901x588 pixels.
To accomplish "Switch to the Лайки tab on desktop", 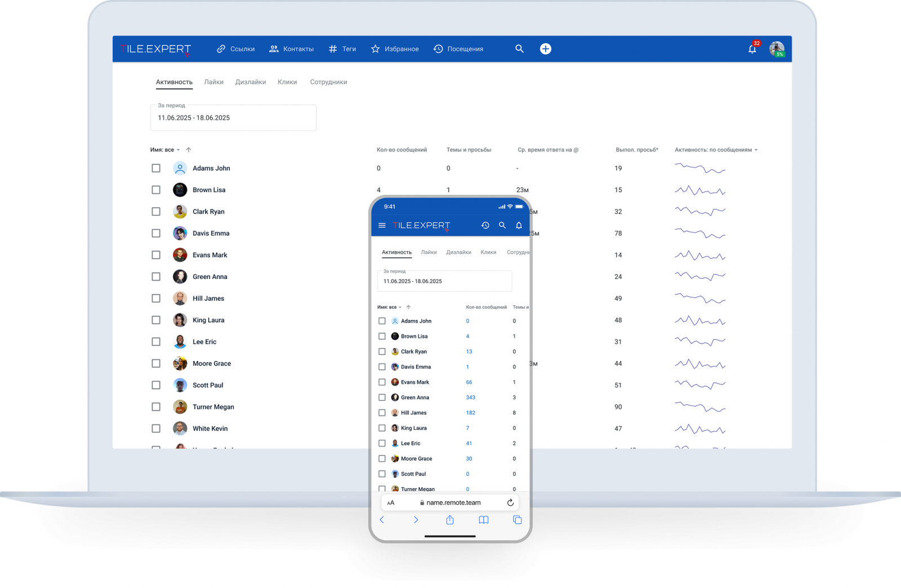I will click(214, 82).
